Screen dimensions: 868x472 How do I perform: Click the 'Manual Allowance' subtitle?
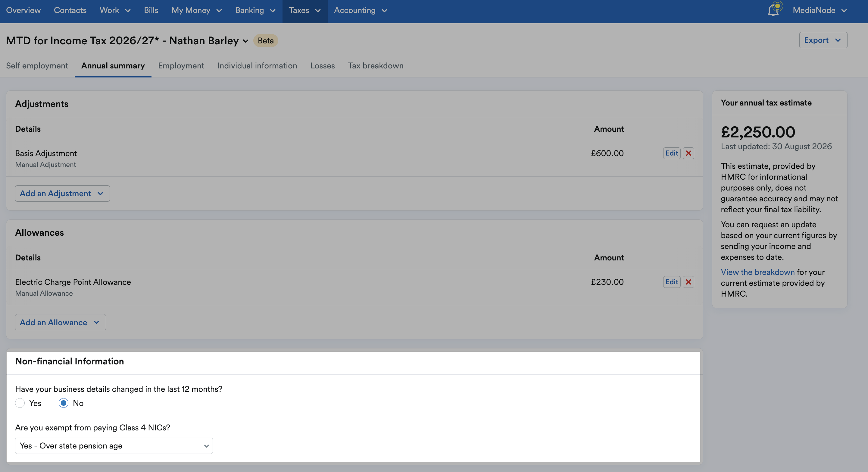tap(44, 293)
